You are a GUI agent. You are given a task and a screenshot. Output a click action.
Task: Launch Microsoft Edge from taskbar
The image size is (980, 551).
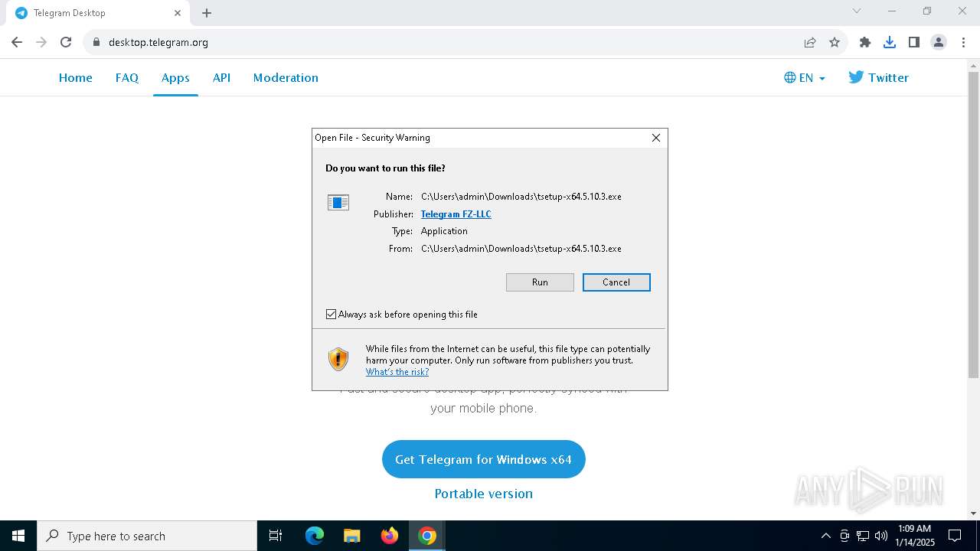[315, 536]
